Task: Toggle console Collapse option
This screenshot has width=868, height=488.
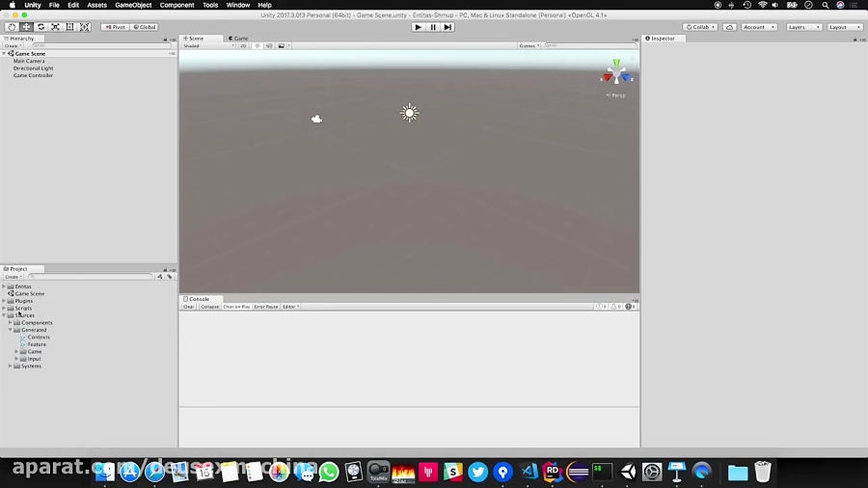Action: coord(209,307)
